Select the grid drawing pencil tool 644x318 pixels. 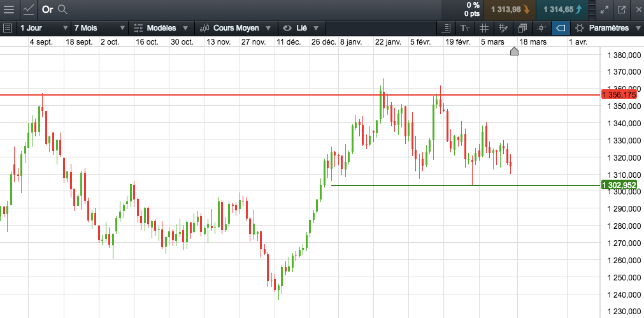(x=503, y=28)
